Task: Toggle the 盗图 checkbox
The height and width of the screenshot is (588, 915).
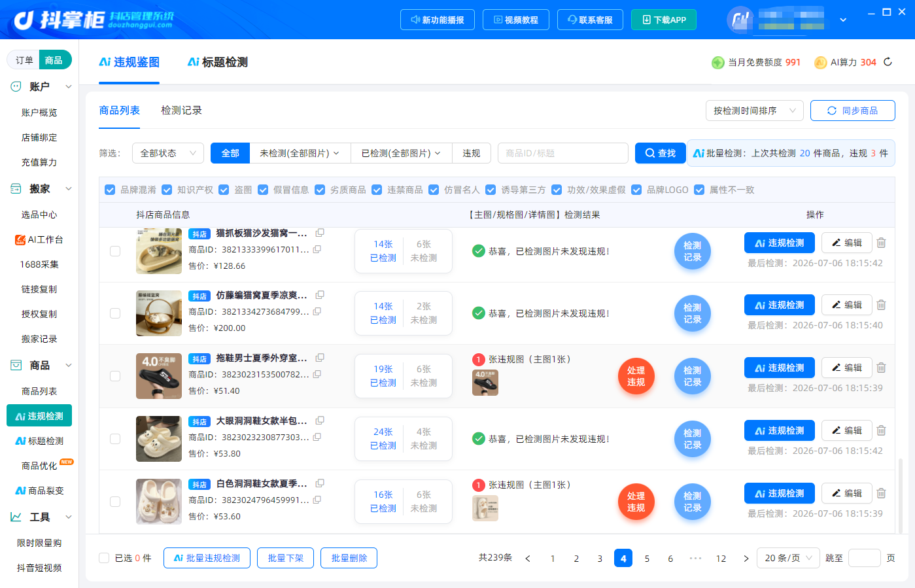Action: click(224, 190)
